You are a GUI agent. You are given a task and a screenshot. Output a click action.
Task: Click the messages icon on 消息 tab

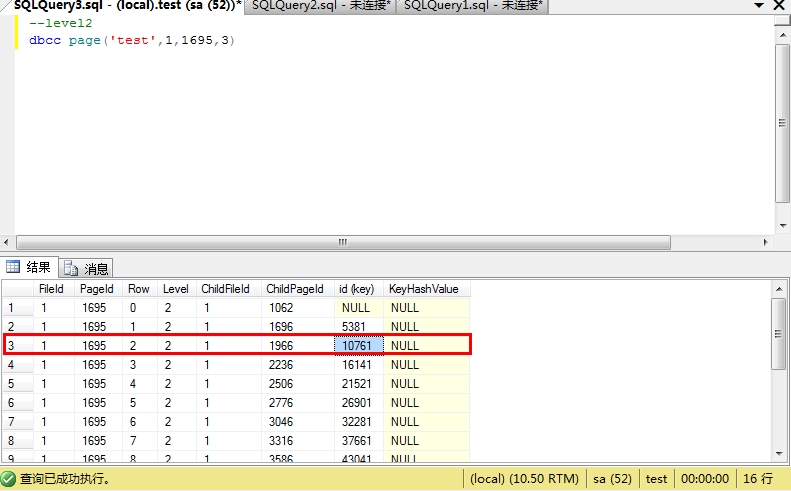click(71, 268)
